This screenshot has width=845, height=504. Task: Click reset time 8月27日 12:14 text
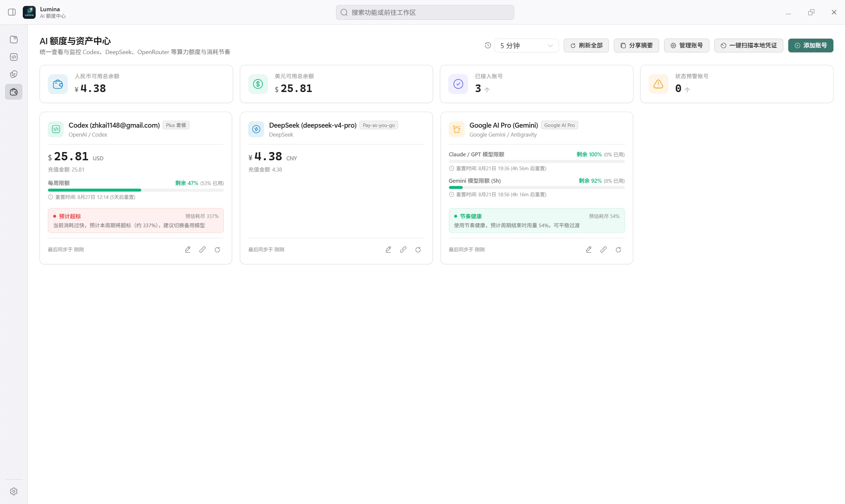(x=95, y=197)
